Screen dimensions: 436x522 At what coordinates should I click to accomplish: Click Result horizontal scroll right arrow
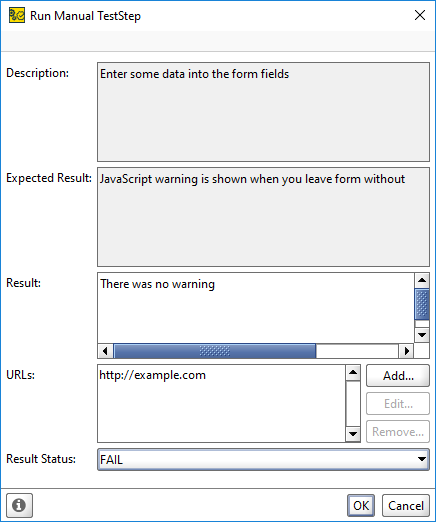coord(406,351)
